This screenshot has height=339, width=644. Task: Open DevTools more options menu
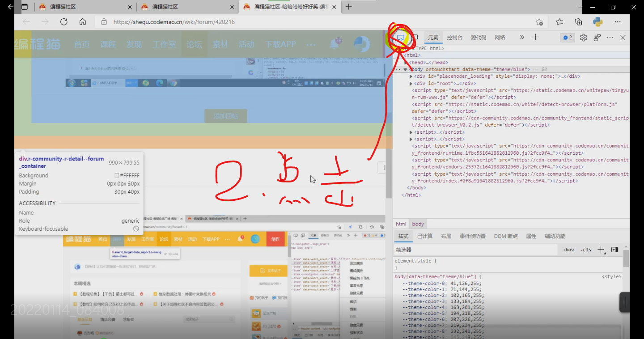click(610, 38)
